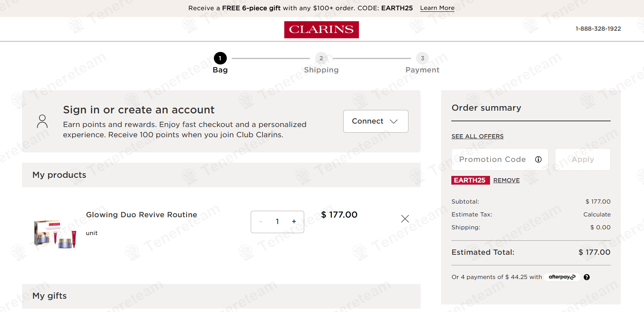Click the Glowing Duo Revive Routine title
Viewport: 644px width, 312px height.
pyautogui.click(x=141, y=215)
